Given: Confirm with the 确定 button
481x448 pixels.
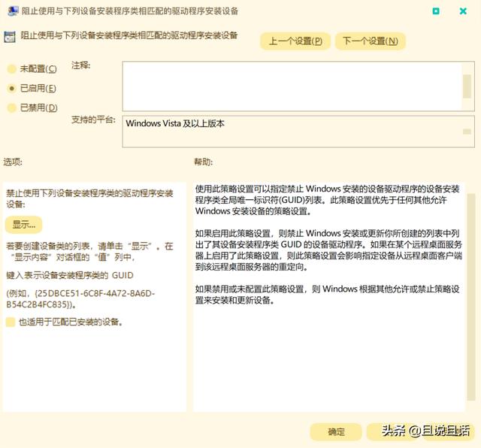Looking at the screenshot, I should click(x=336, y=431).
